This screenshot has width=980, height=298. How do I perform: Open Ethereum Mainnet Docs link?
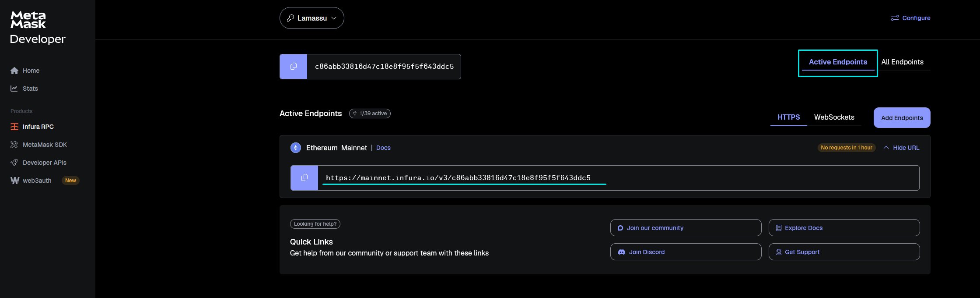[x=383, y=148]
